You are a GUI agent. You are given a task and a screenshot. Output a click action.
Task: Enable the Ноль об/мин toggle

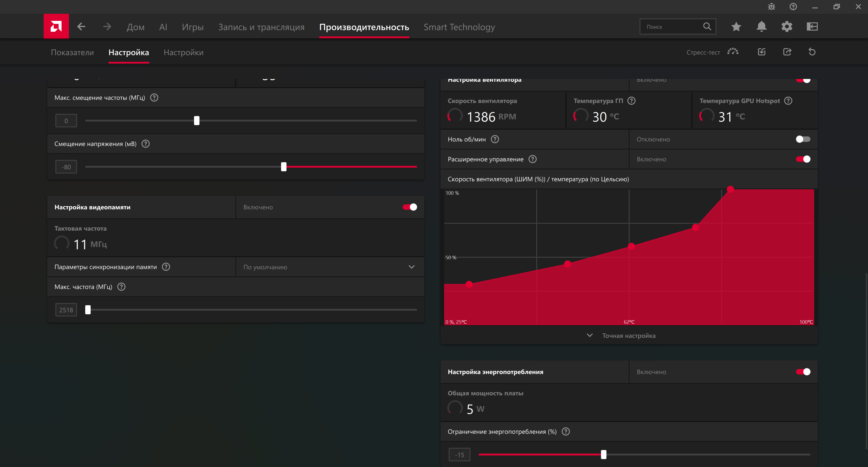coord(803,139)
